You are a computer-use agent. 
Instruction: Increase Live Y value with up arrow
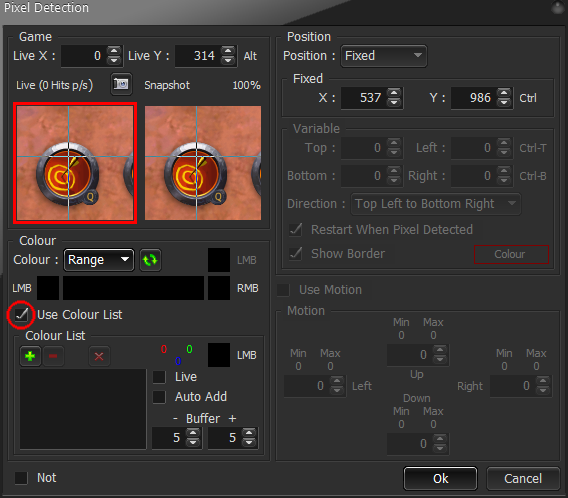click(x=228, y=51)
